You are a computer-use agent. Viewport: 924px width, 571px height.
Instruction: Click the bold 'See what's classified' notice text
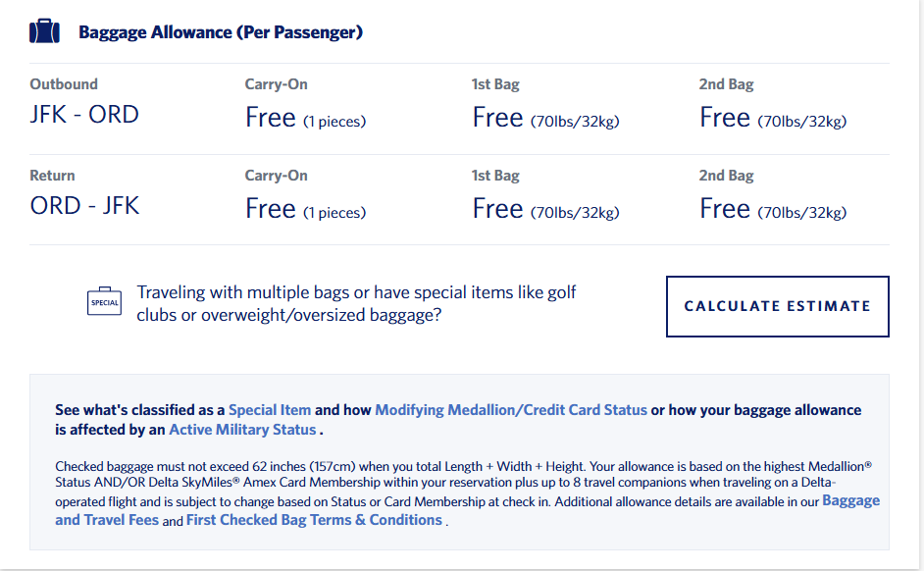point(140,410)
